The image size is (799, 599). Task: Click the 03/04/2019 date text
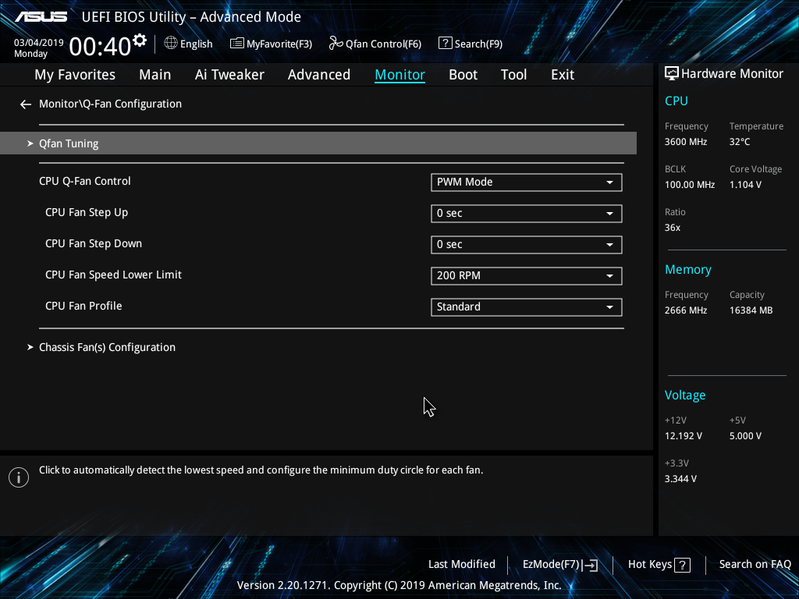39,43
